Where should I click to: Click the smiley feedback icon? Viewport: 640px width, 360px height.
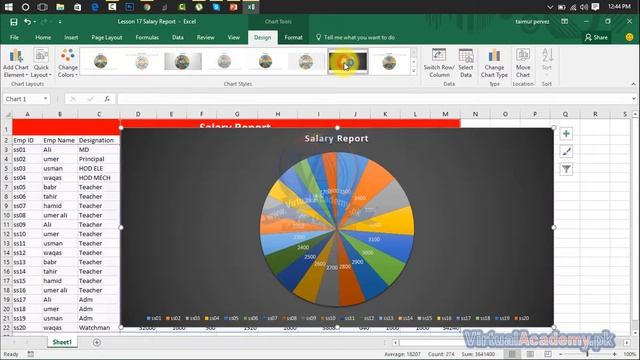pos(629,37)
